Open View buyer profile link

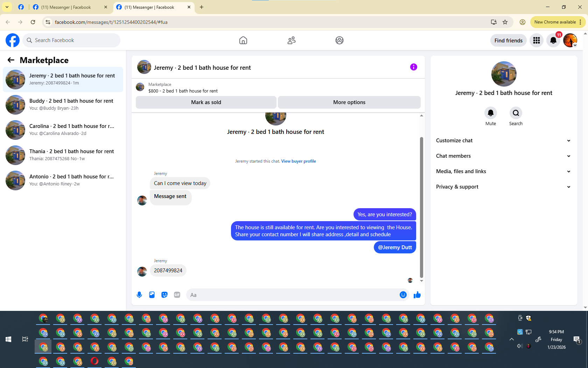[x=299, y=161]
